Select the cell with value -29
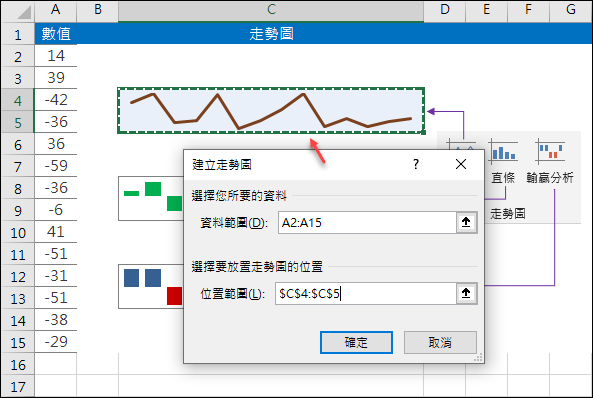593x398 pixels. [x=56, y=342]
